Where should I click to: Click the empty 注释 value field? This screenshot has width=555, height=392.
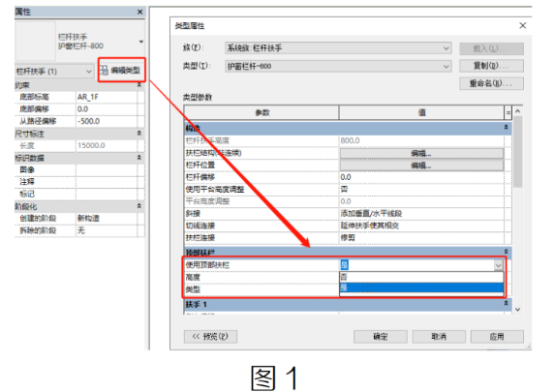pos(107,182)
